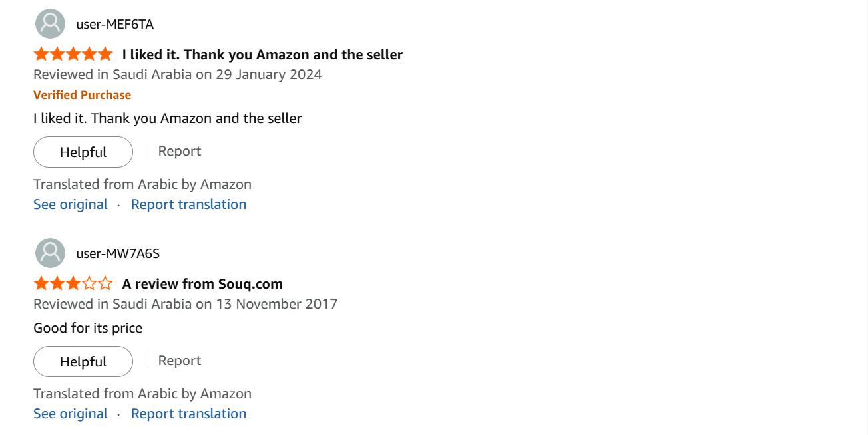The width and height of the screenshot is (868, 435).
Task: Click the profile avatar of user-MEF6TA
Action: pos(50,24)
